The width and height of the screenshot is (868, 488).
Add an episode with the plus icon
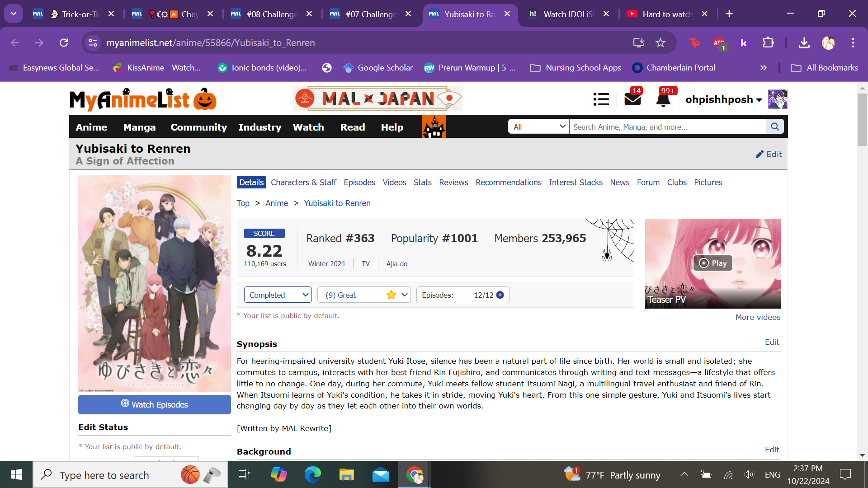point(500,295)
